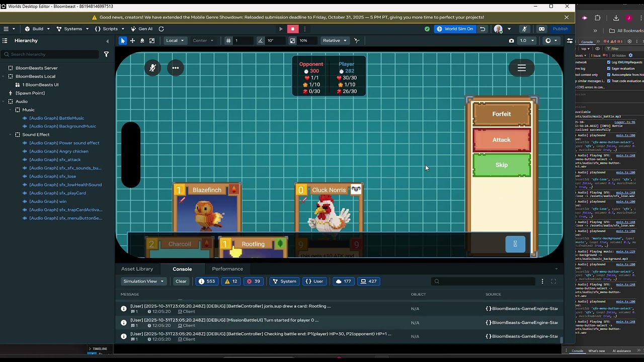644x362 pixels.
Task: Toggle grid snapping hash icon
Action: click(x=228, y=41)
